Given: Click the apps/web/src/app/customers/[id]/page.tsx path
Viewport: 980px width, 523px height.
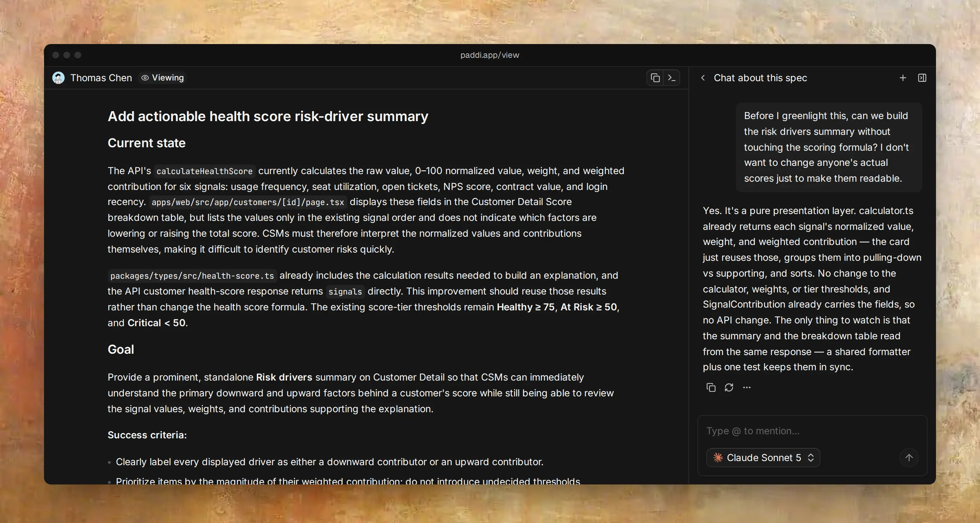Looking at the screenshot, I should [248, 202].
